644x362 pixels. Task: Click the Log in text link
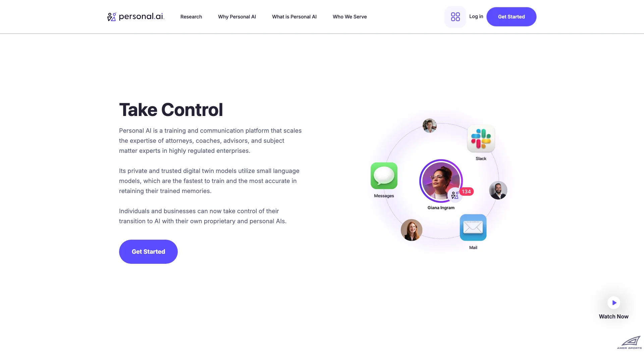476,16
